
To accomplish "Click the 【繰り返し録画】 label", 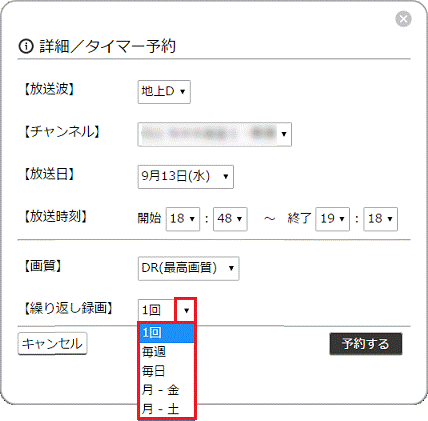I will tap(68, 308).
